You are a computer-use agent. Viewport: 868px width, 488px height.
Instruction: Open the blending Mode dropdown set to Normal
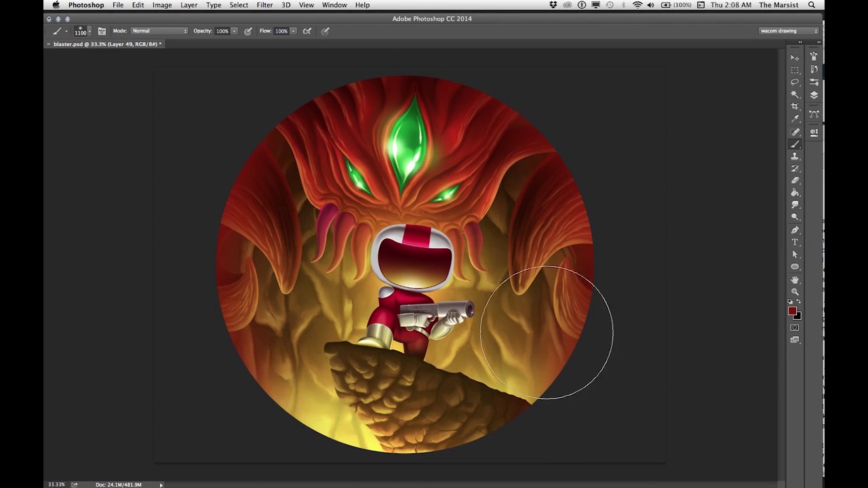pos(159,31)
